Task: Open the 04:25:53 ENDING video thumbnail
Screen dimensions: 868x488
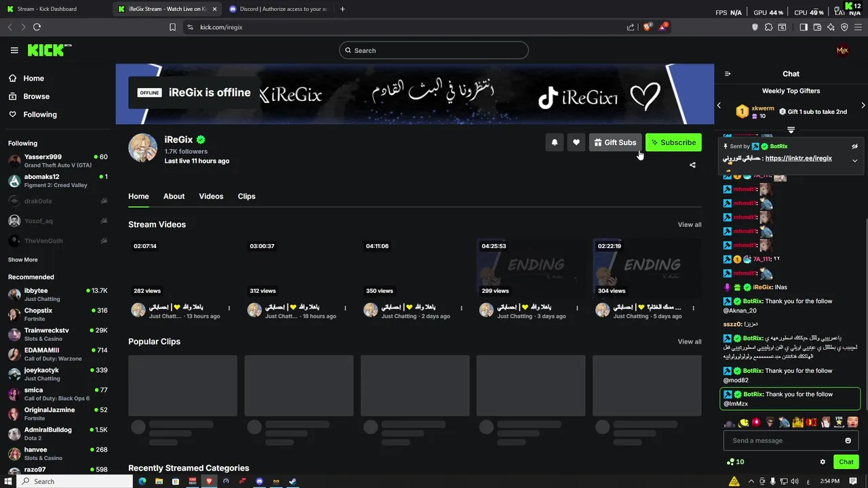Action: pyautogui.click(x=531, y=268)
